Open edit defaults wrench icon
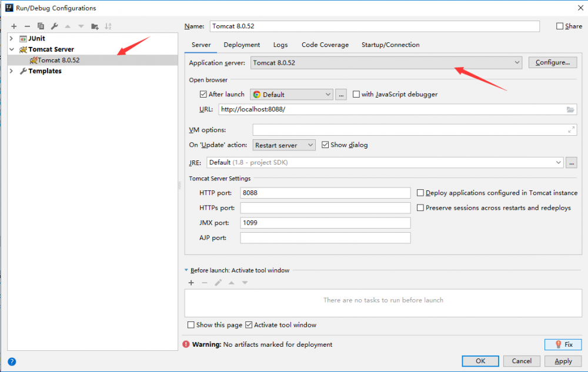This screenshot has height=372, width=588. point(54,26)
